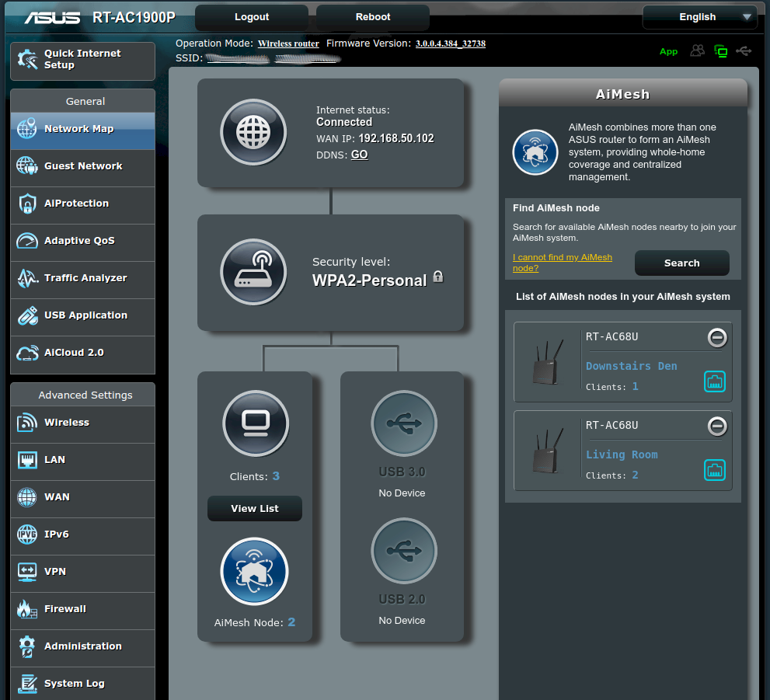Click the DDNS GO link
Viewport: 770px width, 700px height.
point(359,155)
